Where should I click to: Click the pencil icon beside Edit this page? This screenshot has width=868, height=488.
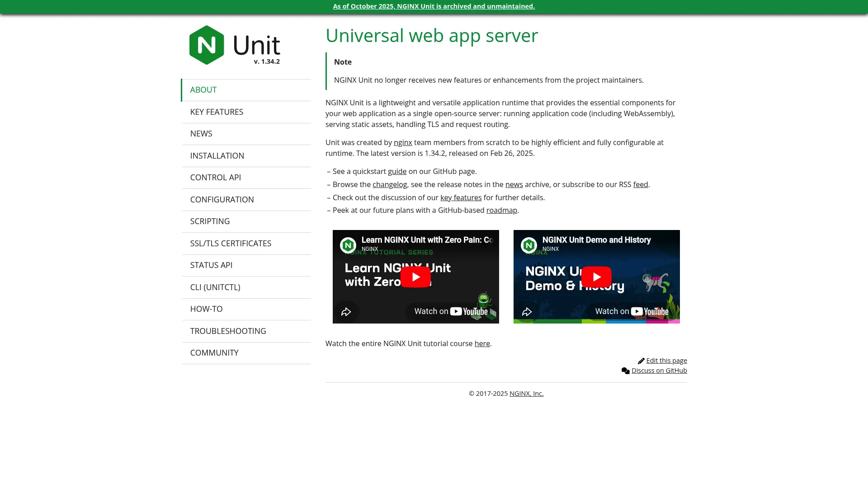click(x=641, y=361)
